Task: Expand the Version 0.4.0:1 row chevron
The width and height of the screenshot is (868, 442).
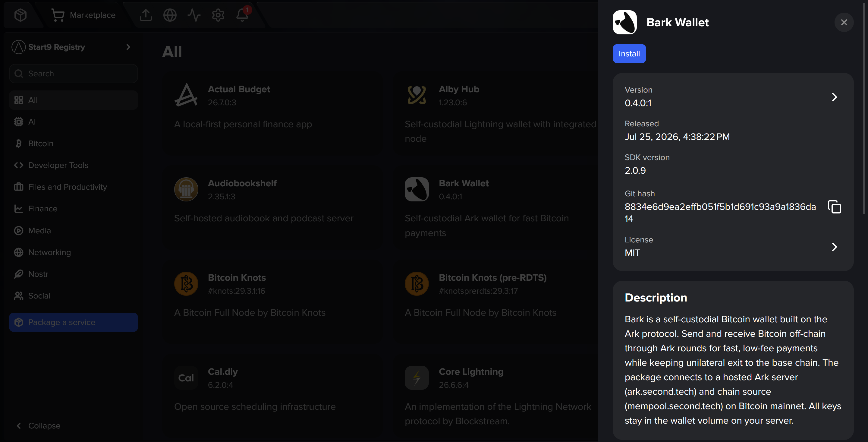Action: pyautogui.click(x=834, y=97)
